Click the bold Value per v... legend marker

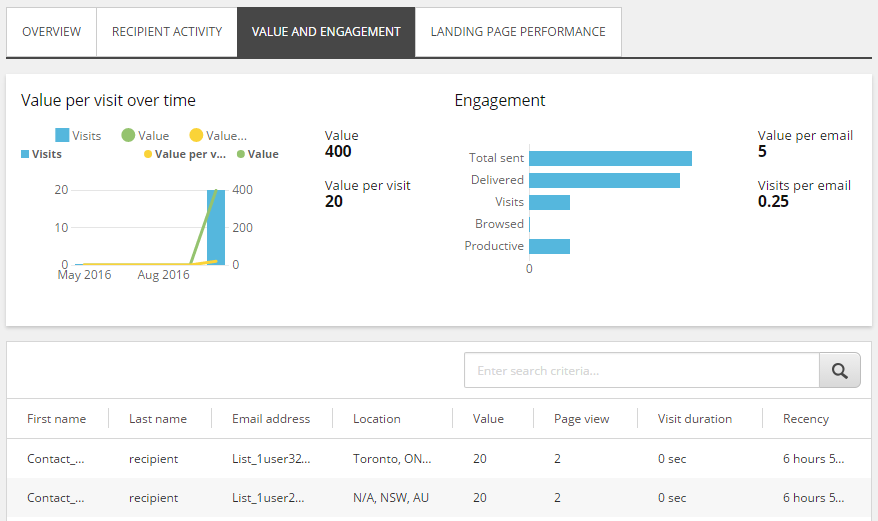pyautogui.click(x=148, y=154)
